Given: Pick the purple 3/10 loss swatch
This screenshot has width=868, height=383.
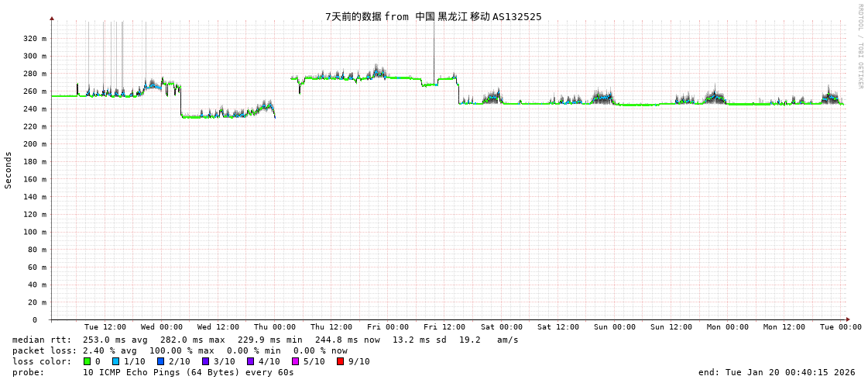Looking at the screenshot, I should 206,361.
